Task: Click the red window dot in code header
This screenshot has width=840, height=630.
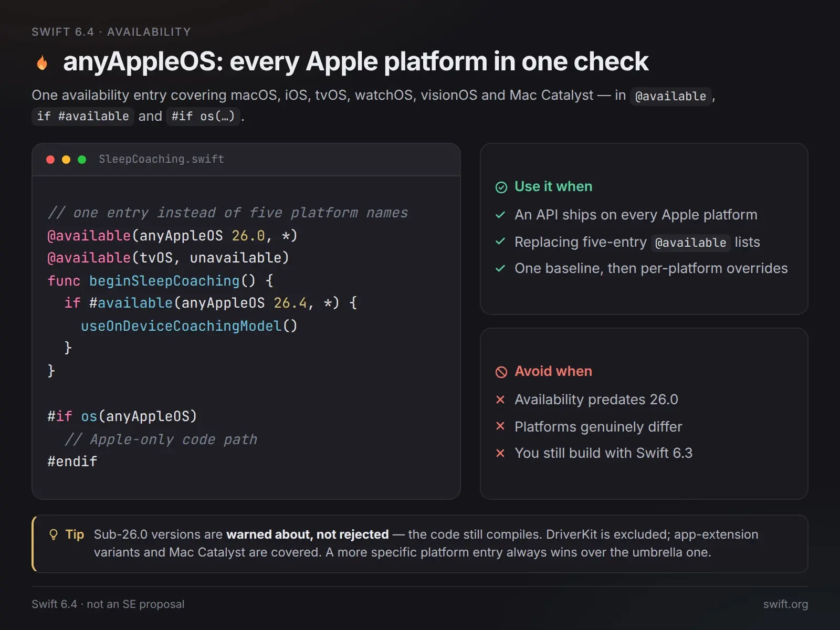Action: pyautogui.click(x=50, y=160)
